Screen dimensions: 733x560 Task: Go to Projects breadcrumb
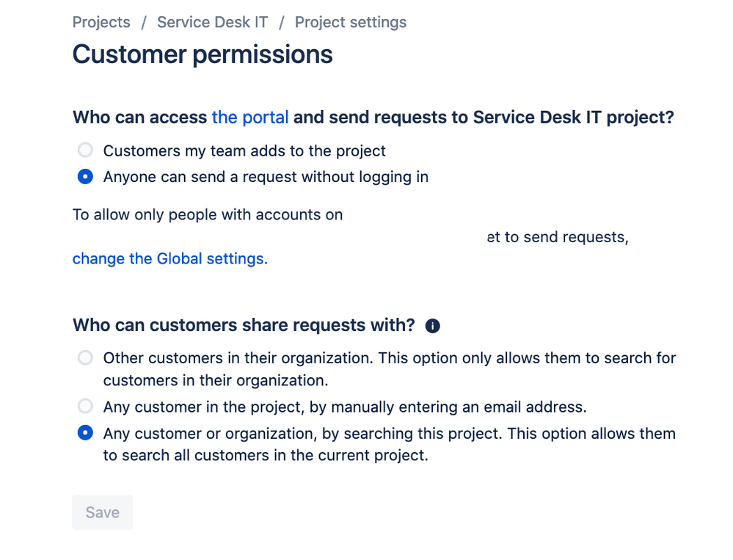coord(101,22)
